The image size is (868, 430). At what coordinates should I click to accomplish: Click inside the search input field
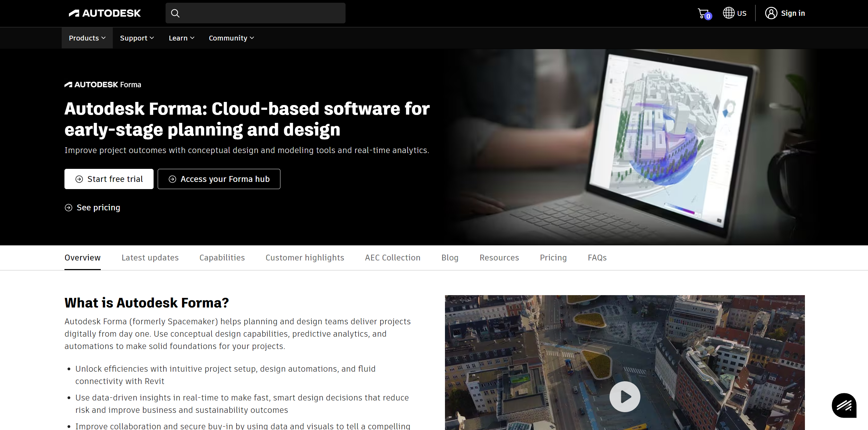[x=255, y=13]
